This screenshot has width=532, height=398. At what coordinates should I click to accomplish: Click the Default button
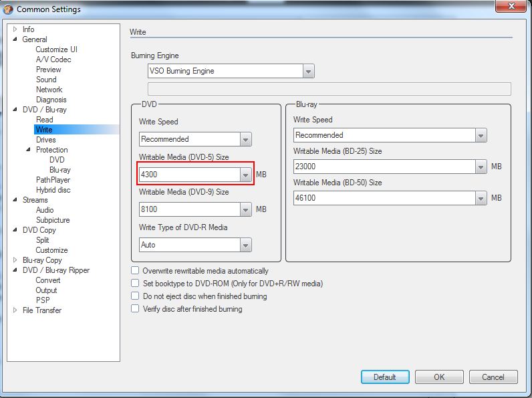coord(385,377)
